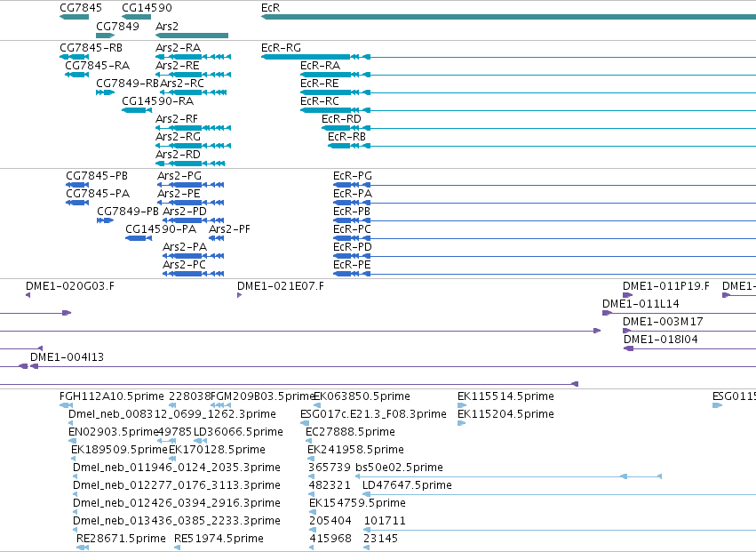Select Dmel_neb_013436_0385_2233.3prime label

[x=177, y=521]
